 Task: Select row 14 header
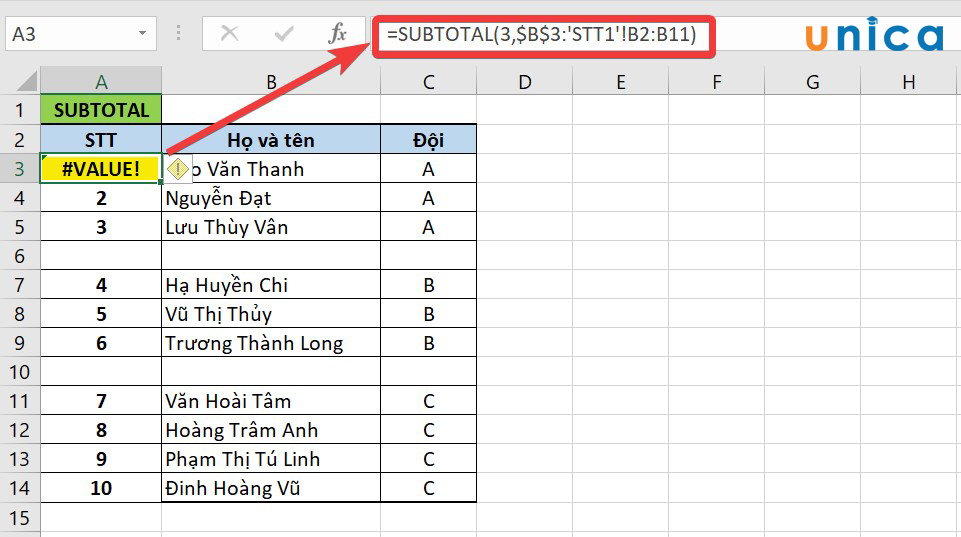tap(20, 488)
